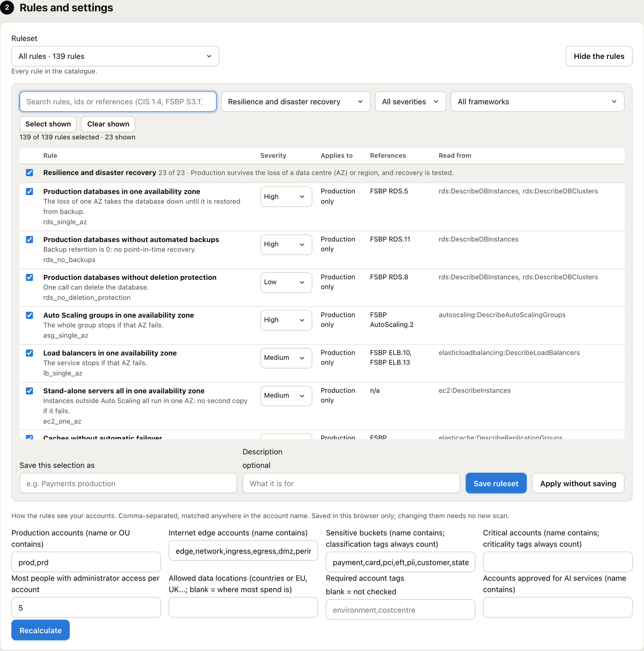Change severity for asg_single_az rule
The width and height of the screenshot is (644, 651).
click(x=286, y=320)
